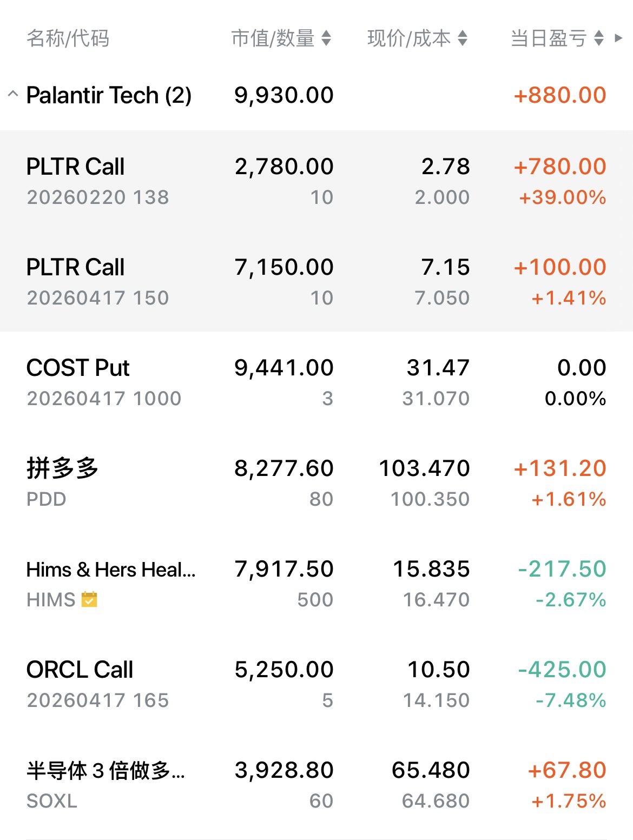Collapse the Palantir Tech group chevron
633x840 pixels.
point(13,95)
